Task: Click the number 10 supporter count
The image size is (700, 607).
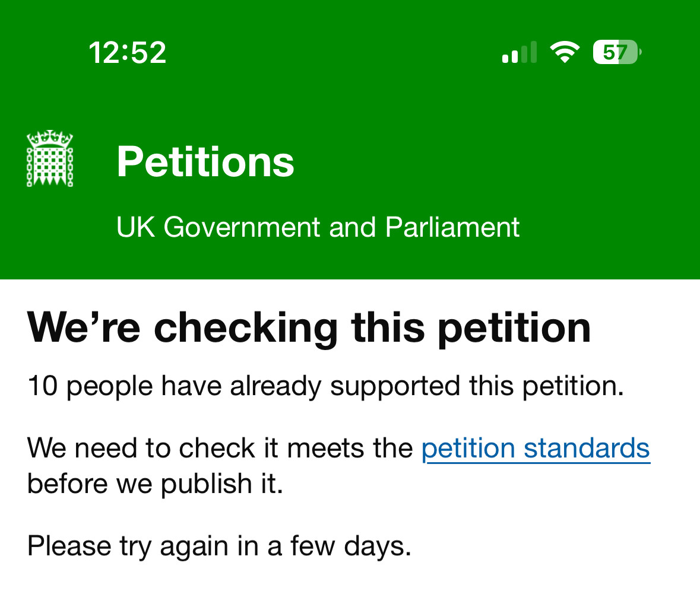Action: pyautogui.click(x=43, y=386)
